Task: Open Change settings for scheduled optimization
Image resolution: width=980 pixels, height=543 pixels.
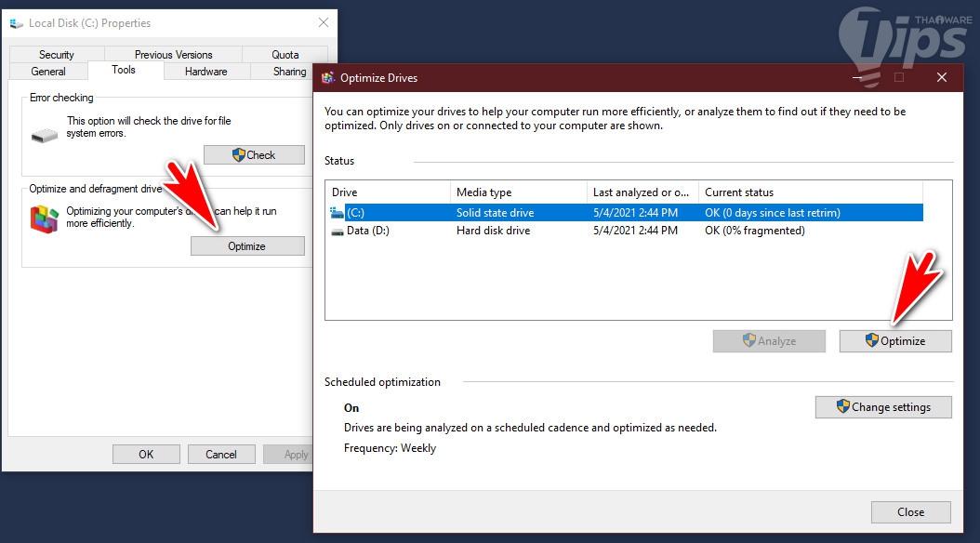Action: tap(883, 407)
